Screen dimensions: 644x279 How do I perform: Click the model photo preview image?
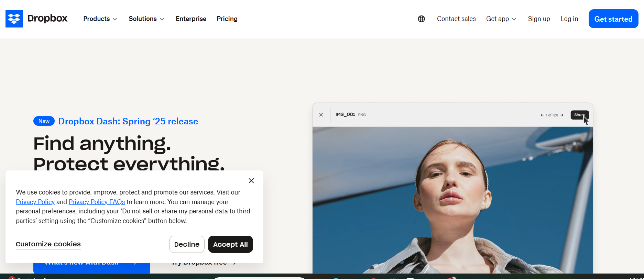[452, 200]
